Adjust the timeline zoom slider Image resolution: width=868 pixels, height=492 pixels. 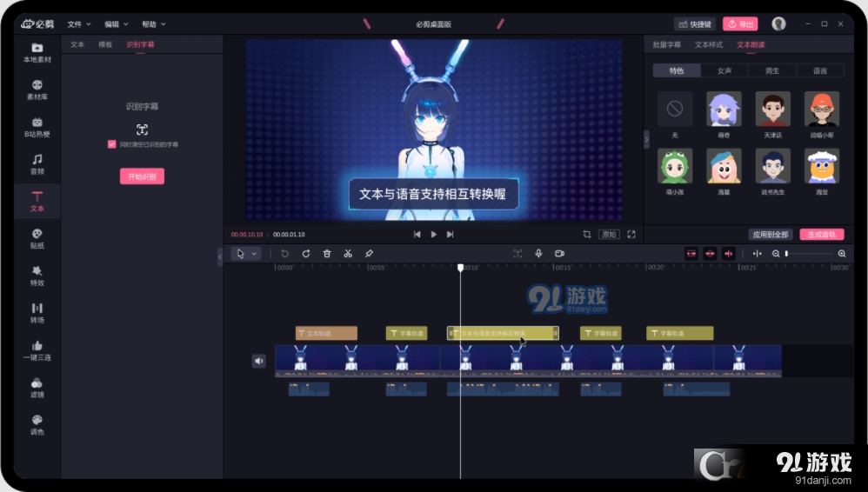click(x=809, y=254)
